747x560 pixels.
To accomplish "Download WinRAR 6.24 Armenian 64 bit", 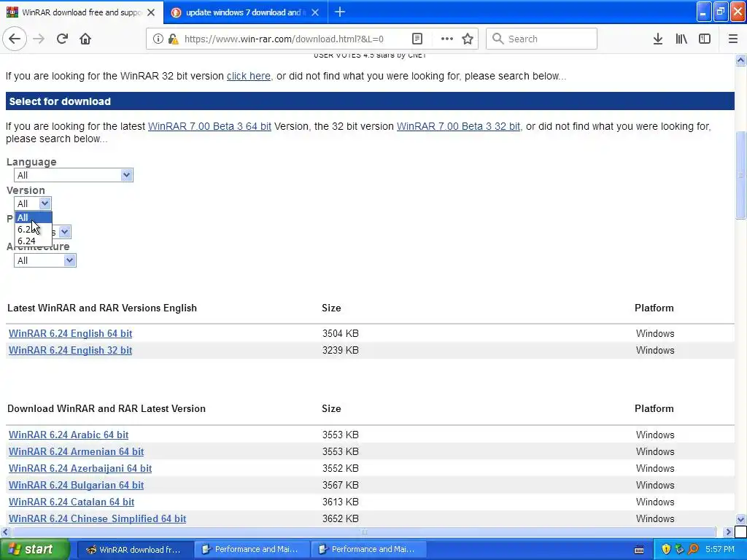I will click(x=76, y=451).
